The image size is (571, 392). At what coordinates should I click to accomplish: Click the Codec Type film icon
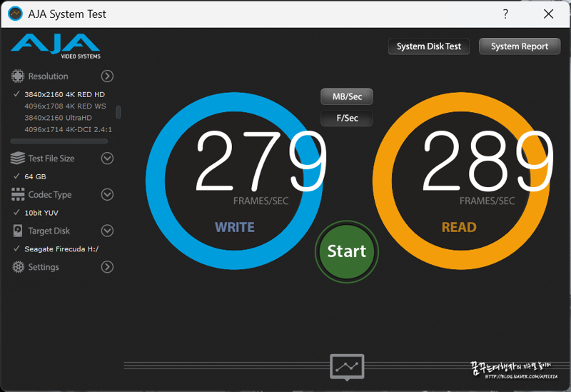[18, 194]
